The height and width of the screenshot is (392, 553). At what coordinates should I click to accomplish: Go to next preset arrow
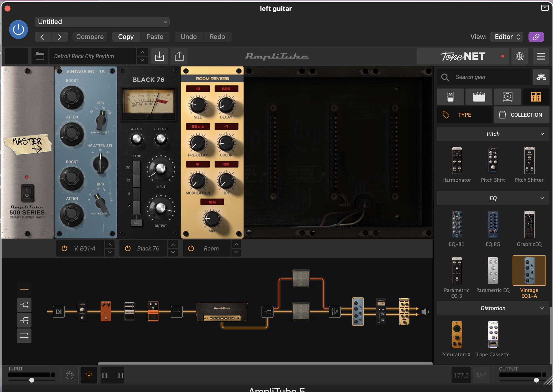pos(60,37)
